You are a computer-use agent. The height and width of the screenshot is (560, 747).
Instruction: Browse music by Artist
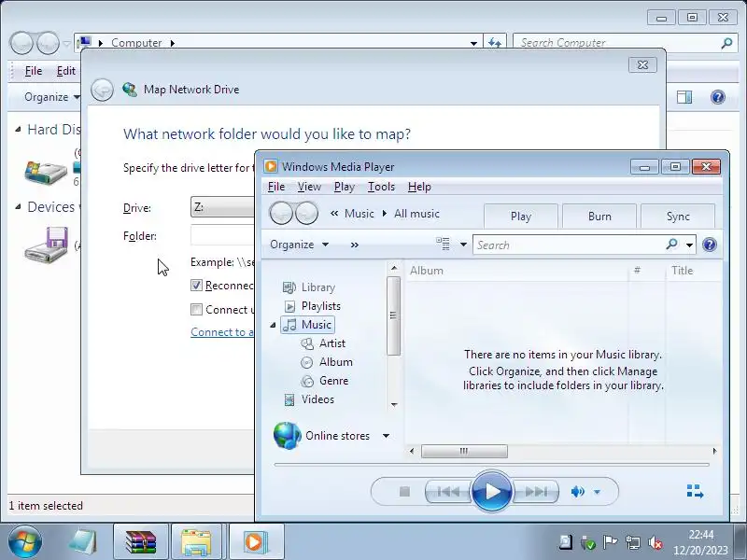323,343
